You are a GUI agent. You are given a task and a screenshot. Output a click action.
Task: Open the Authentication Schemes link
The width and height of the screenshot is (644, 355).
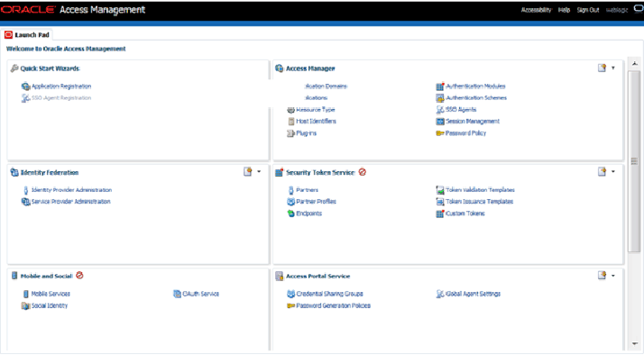coord(476,98)
